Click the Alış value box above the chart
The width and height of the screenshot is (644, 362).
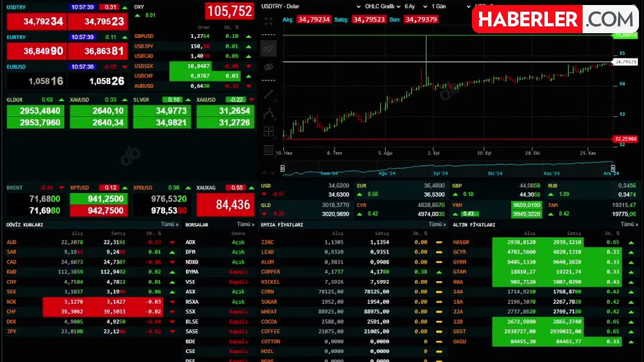(313, 20)
